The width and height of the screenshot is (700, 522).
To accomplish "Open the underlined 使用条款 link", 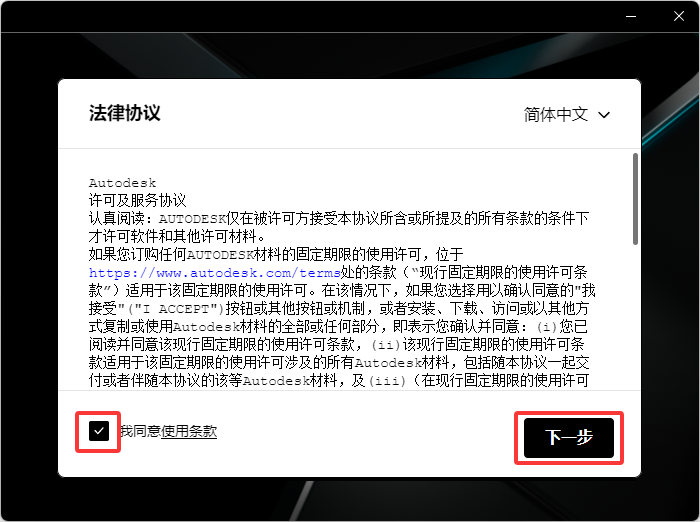I will point(189,431).
